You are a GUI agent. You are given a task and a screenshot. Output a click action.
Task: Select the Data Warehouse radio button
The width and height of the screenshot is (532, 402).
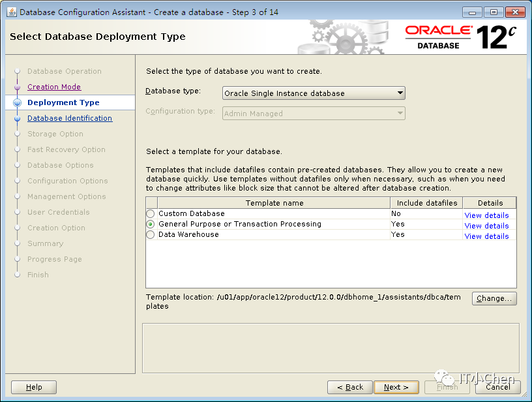pyautogui.click(x=151, y=235)
